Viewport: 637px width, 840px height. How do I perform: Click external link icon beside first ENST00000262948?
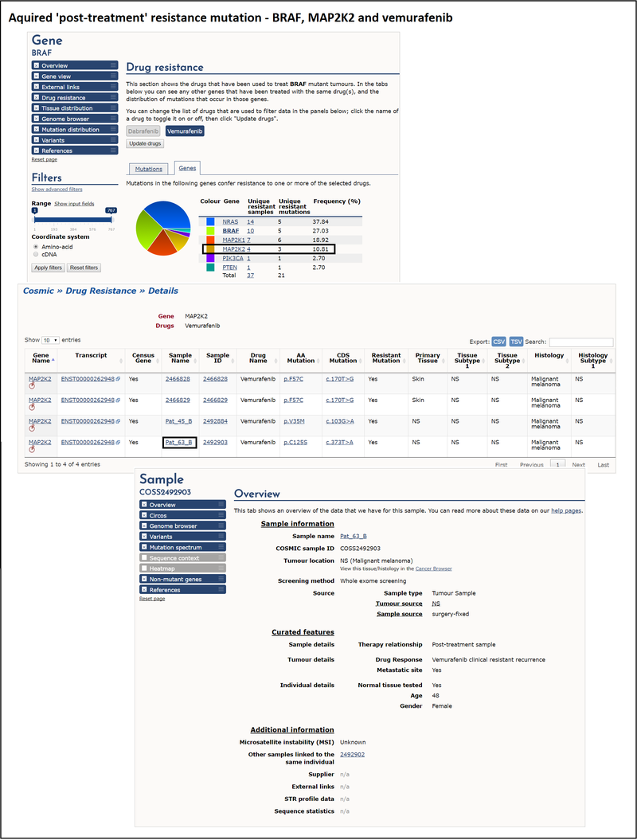point(118,379)
